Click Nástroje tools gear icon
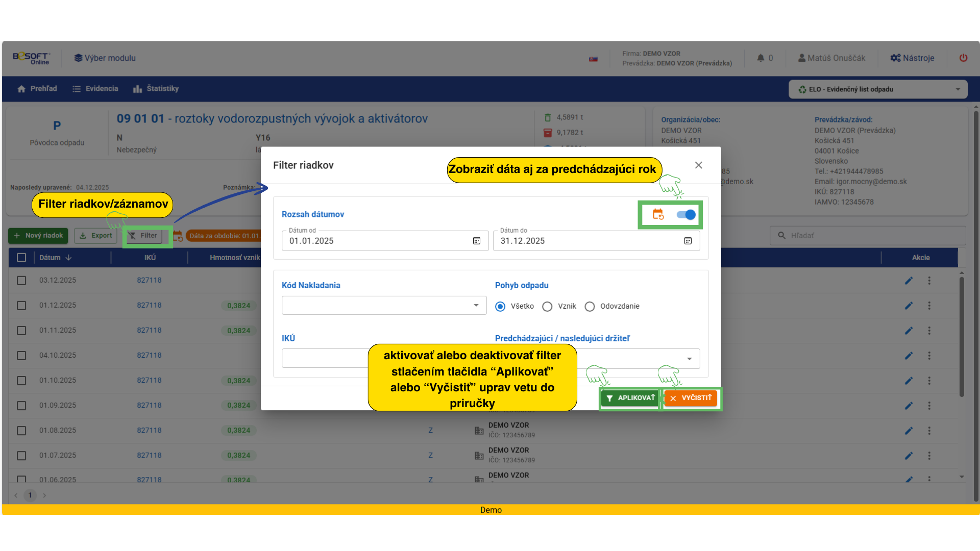This screenshot has width=980, height=551. click(895, 58)
